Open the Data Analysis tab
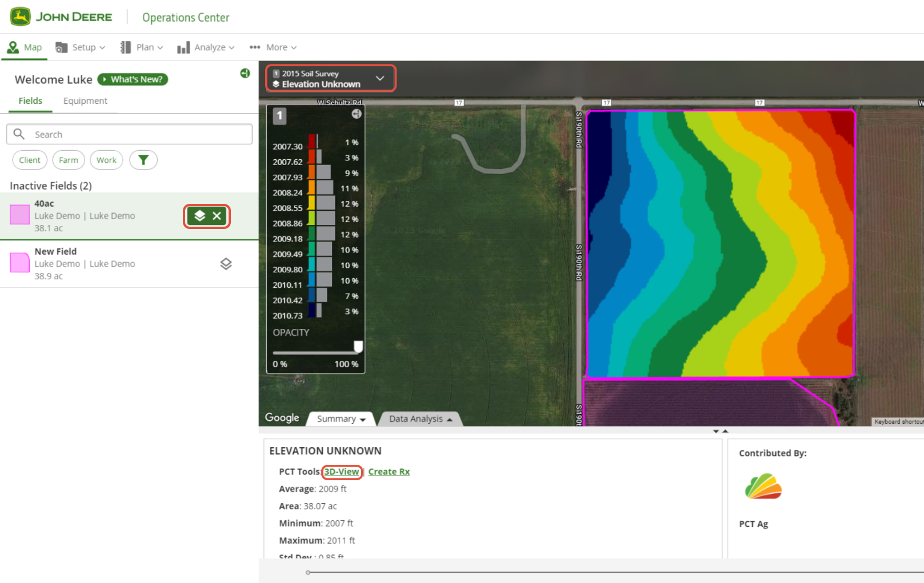Screen dimensions: 924x583 [421, 419]
